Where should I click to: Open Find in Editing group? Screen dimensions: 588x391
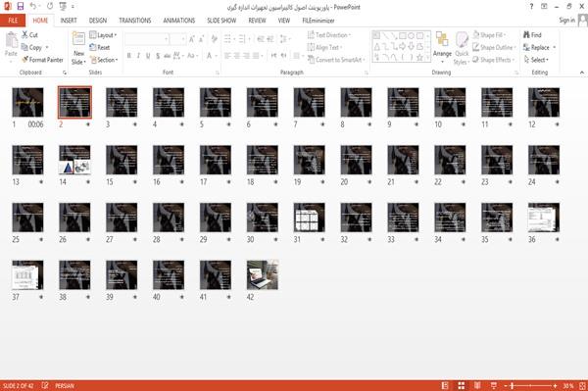pos(532,35)
